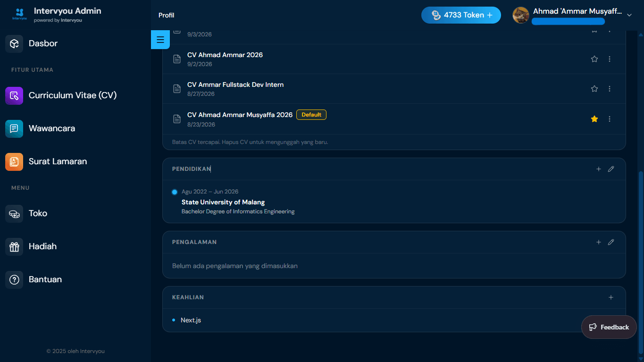The width and height of the screenshot is (644, 362).
Task: Toggle the sidebar hamburger menu button
Action: tap(160, 40)
